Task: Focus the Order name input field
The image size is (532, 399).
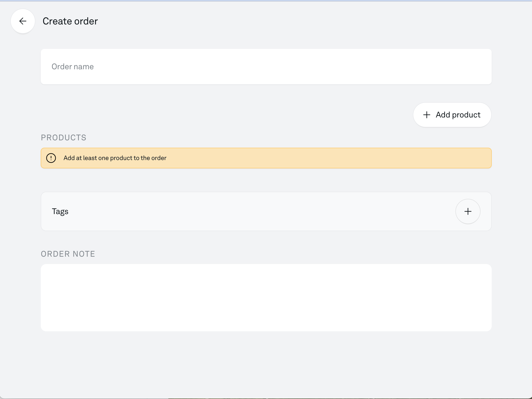Action: click(x=266, y=67)
